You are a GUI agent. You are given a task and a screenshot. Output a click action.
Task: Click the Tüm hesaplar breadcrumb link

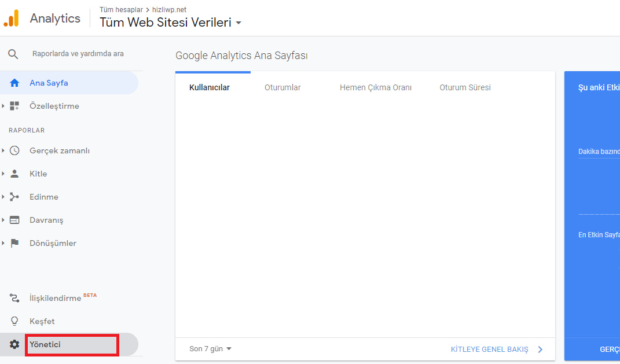point(121,10)
